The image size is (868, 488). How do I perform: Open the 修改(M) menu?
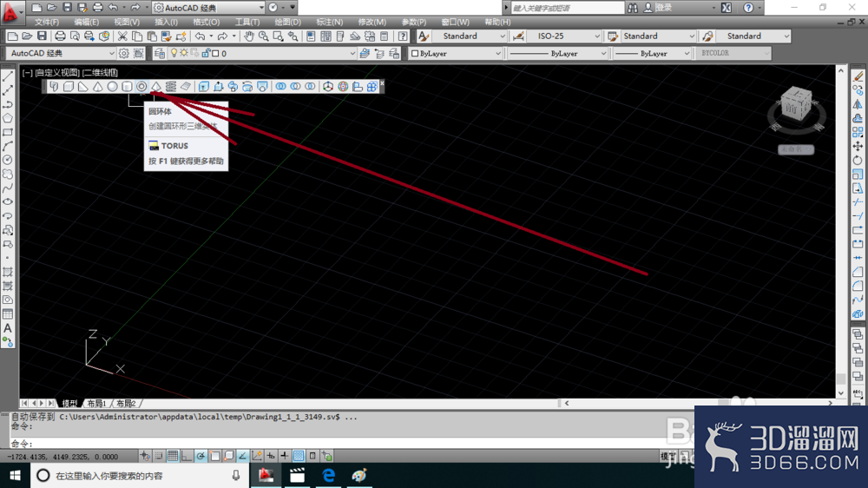click(x=372, y=23)
